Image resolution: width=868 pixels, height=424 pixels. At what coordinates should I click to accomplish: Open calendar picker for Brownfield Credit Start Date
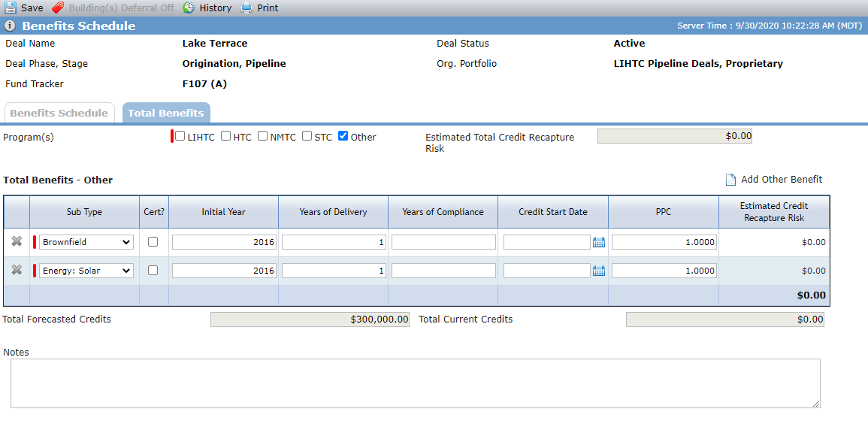point(599,242)
